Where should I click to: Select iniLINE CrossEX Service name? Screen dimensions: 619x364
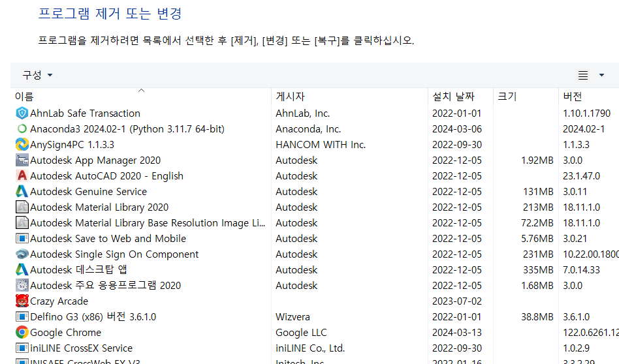click(x=81, y=348)
